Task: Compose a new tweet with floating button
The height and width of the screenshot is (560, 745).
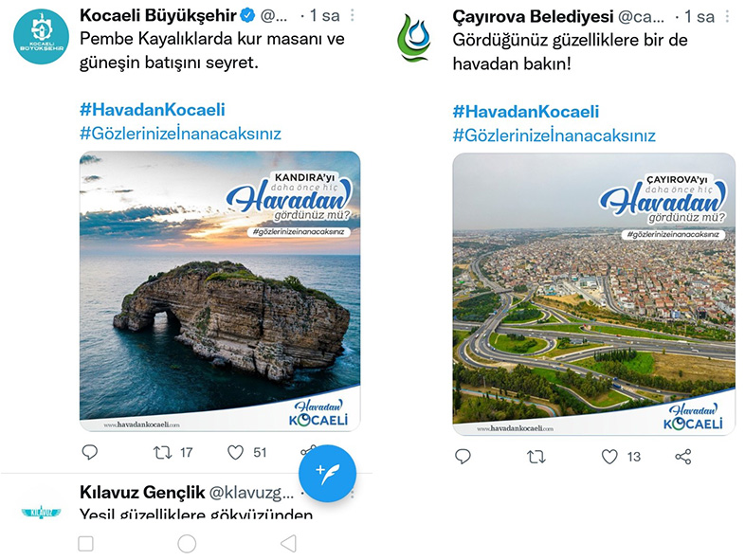Action: tap(327, 474)
